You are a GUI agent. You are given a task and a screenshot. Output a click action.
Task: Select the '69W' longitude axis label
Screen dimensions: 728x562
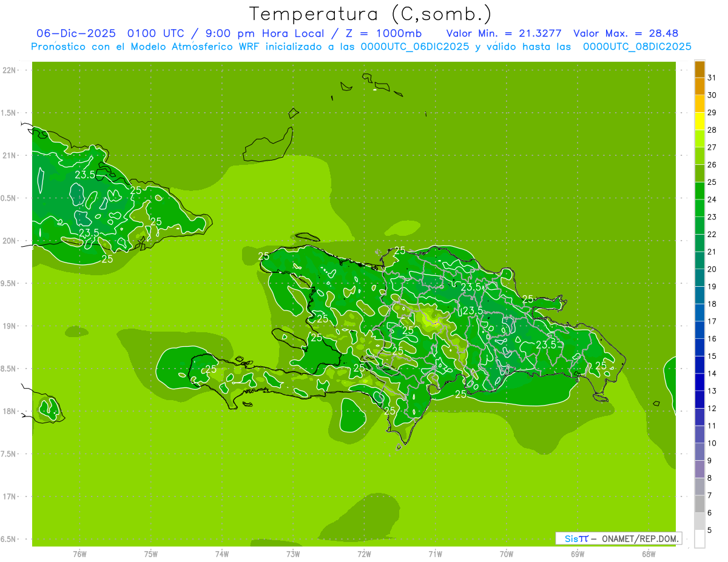coord(578,554)
